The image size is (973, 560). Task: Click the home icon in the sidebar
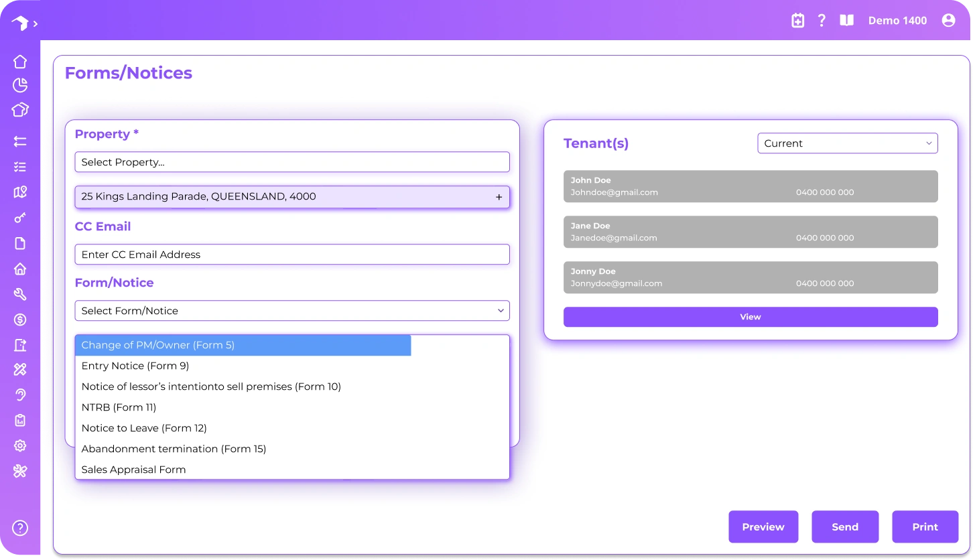click(x=20, y=62)
